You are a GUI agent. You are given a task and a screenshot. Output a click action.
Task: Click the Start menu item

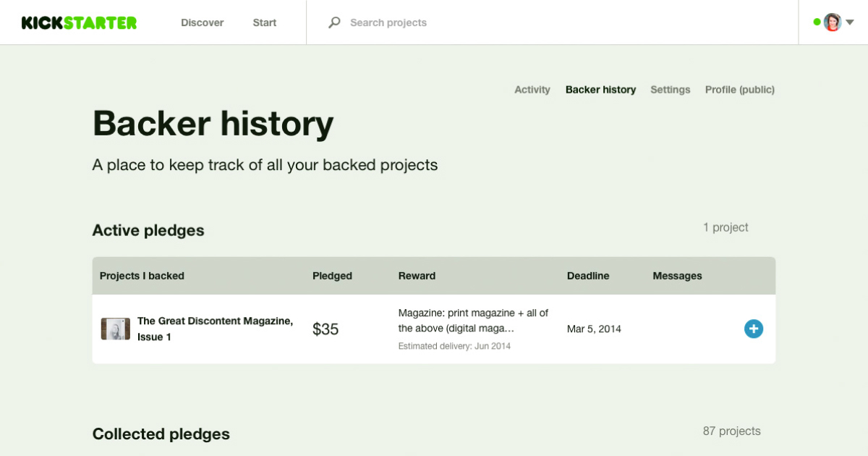click(x=264, y=22)
